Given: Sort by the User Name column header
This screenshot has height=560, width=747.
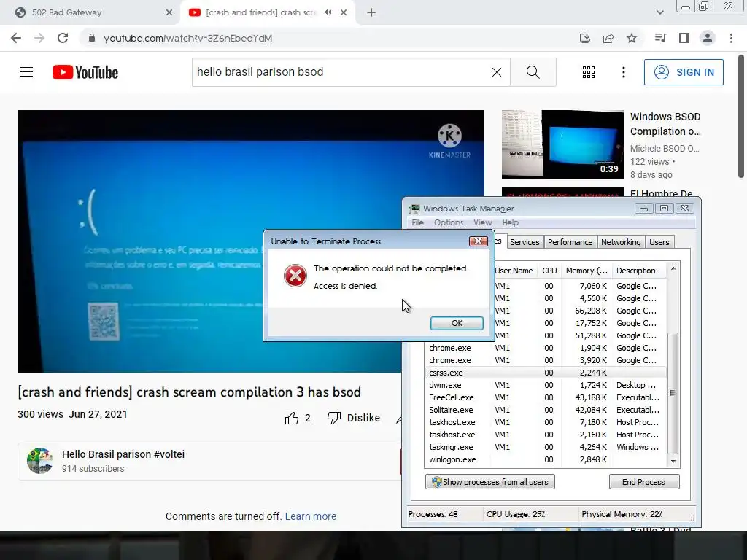Looking at the screenshot, I should point(514,271).
